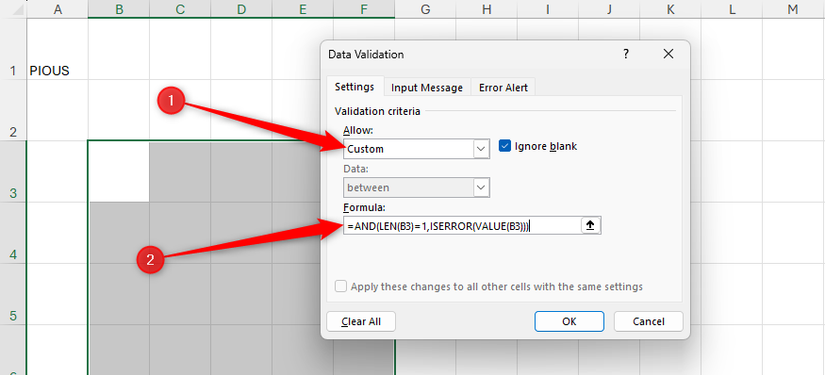825x375 pixels.
Task: Open the Error Alert tab
Action: (503, 87)
